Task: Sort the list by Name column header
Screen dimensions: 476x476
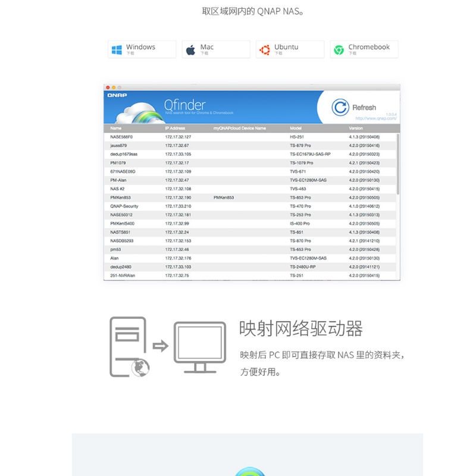Action: pyautogui.click(x=116, y=128)
